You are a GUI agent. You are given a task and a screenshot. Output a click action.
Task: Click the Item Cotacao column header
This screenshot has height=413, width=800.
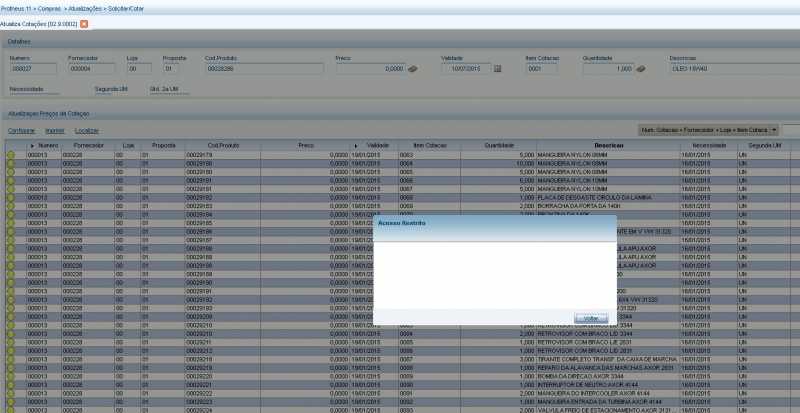coord(430,146)
